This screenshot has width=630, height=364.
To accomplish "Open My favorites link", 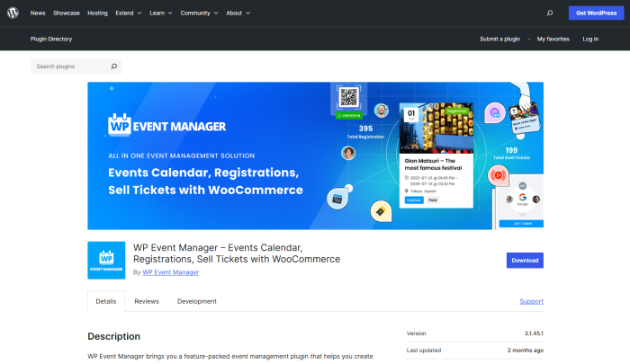I will click(553, 39).
